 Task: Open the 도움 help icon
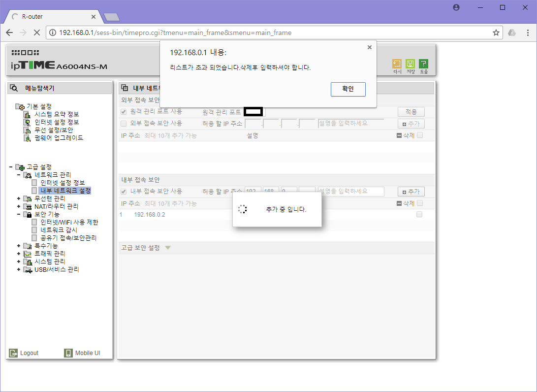(424, 64)
